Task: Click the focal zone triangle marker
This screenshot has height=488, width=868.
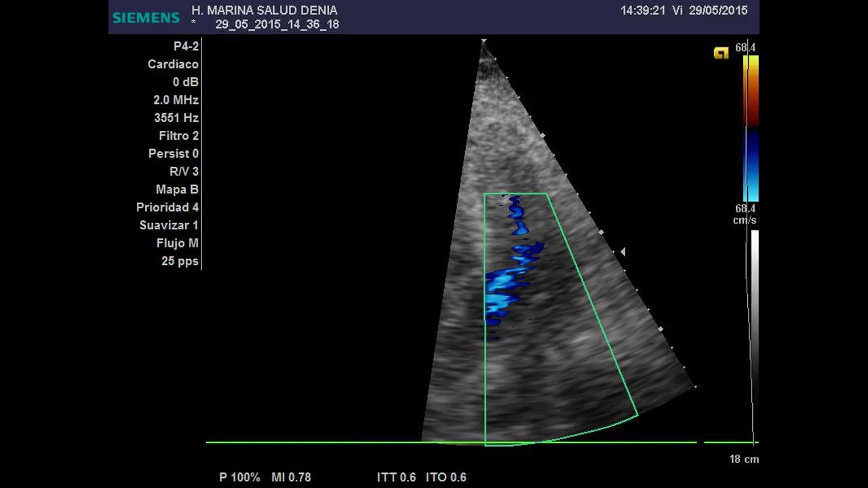Action: coord(623,252)
